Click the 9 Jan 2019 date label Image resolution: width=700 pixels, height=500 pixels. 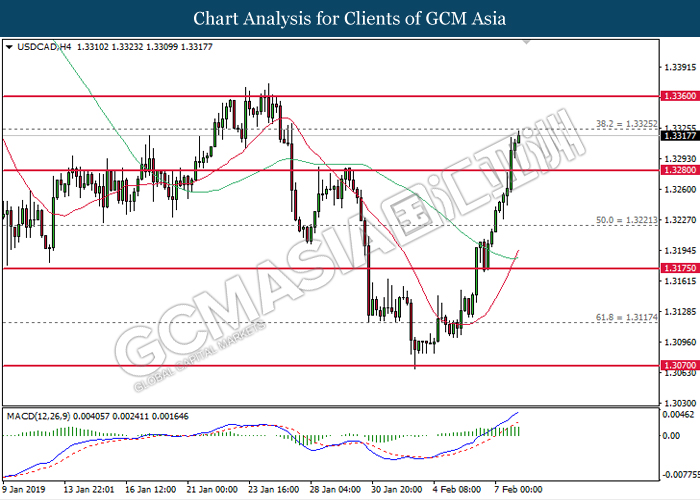(24, 489)
